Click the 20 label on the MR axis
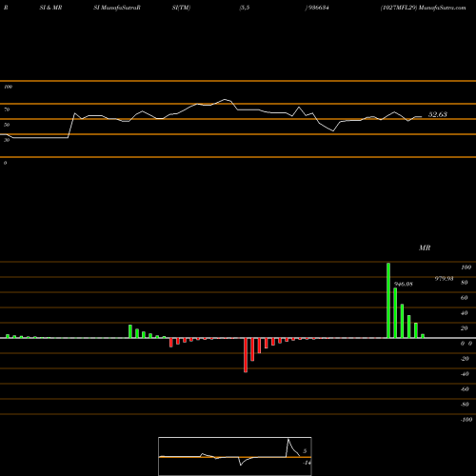 [x=465, y=328]
